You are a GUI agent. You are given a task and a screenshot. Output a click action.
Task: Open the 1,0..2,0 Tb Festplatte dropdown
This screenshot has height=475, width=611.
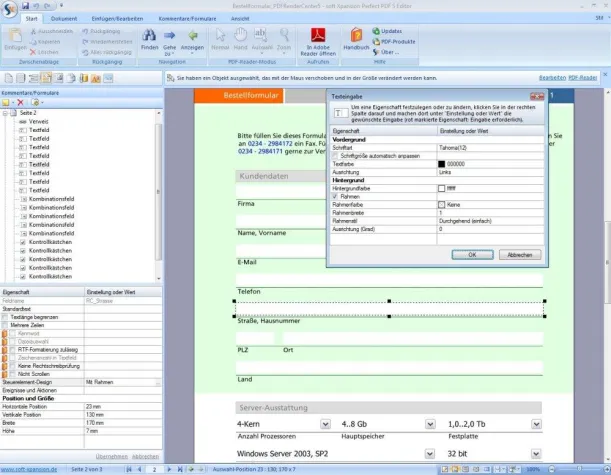pos(537,424)
